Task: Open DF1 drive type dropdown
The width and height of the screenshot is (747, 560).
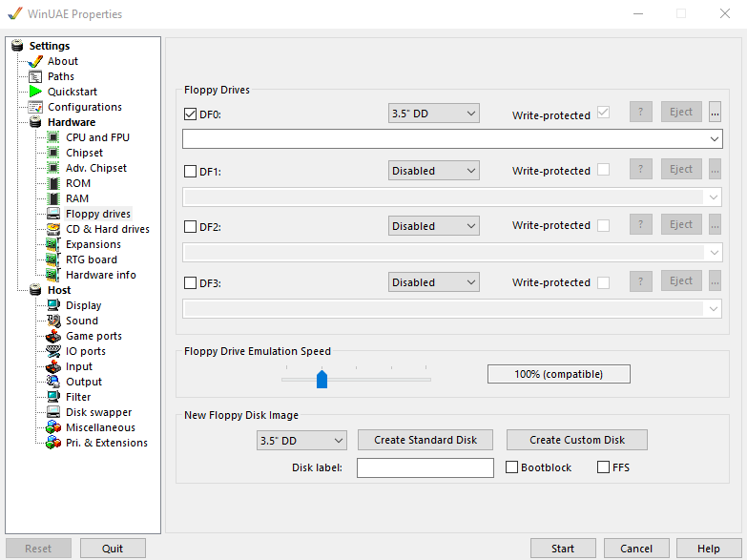Action: tap(433, 171)
